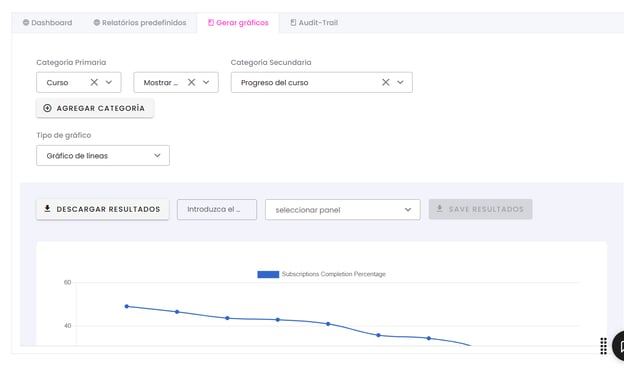Viewport: 624px width, 368px height.
Task: Switch to the Dashboard tab
Action: pos(47,23)
